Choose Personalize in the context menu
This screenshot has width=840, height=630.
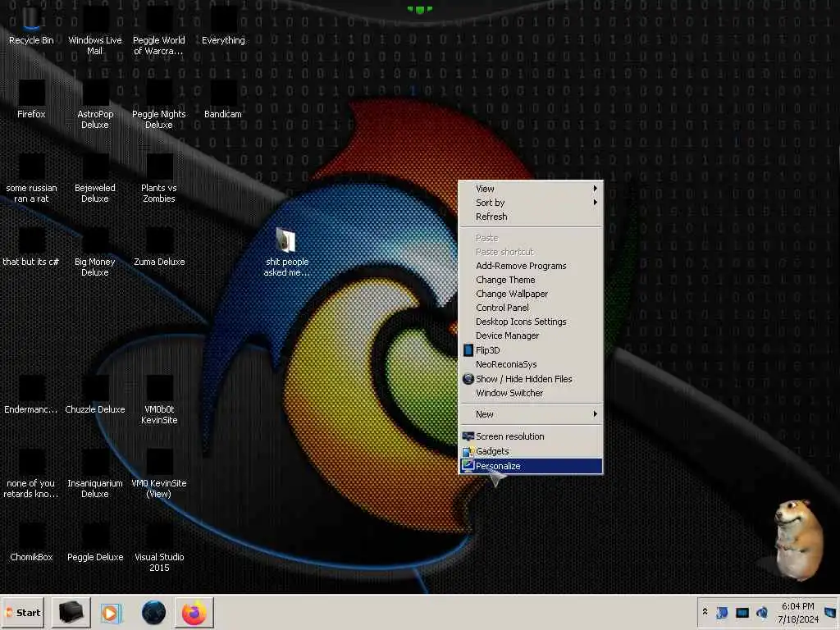coord(531,466)
